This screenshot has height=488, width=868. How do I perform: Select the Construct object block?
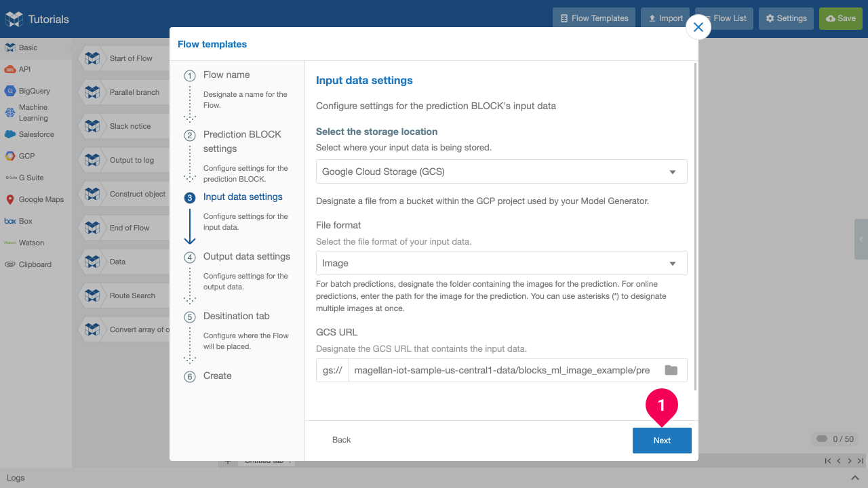[124, 194]
